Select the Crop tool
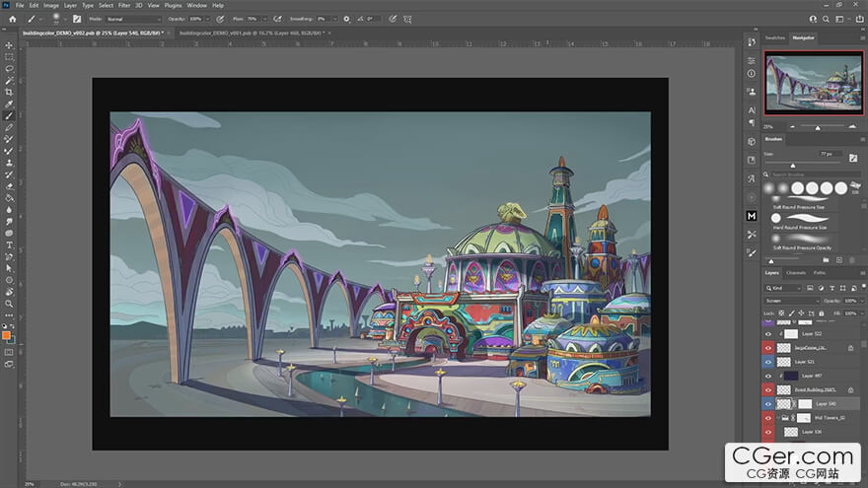The height and width of the screenshot is (488, 868). click(x=9, y=92)
